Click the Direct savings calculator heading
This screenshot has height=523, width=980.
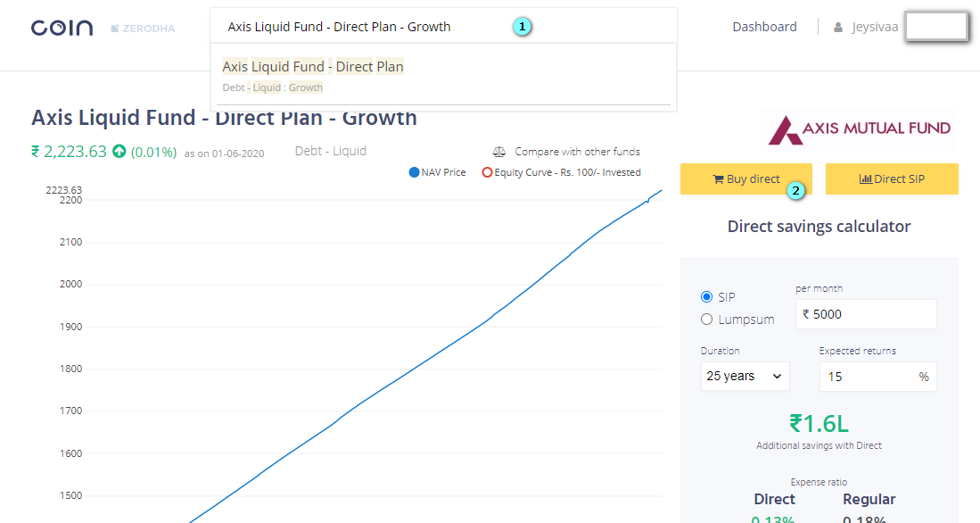pos(819,226)
